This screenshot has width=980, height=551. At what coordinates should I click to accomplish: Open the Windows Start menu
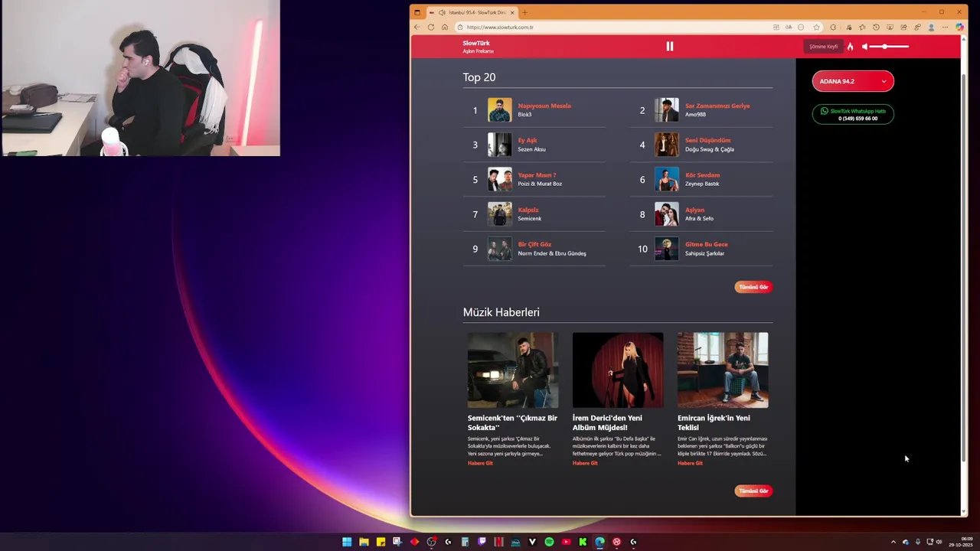(x=347, y=542)
